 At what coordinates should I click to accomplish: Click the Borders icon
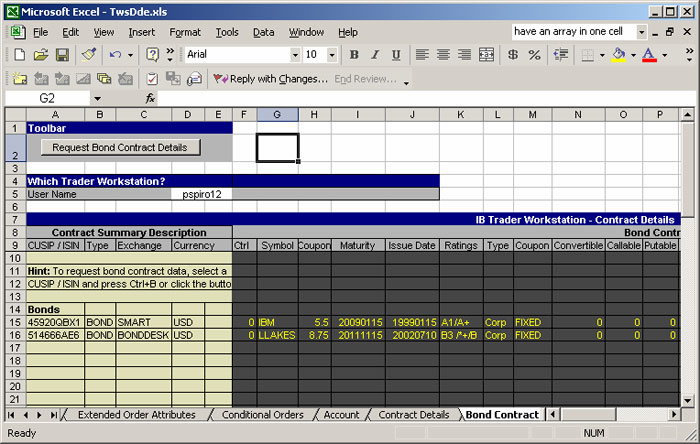tap(588, 55)
